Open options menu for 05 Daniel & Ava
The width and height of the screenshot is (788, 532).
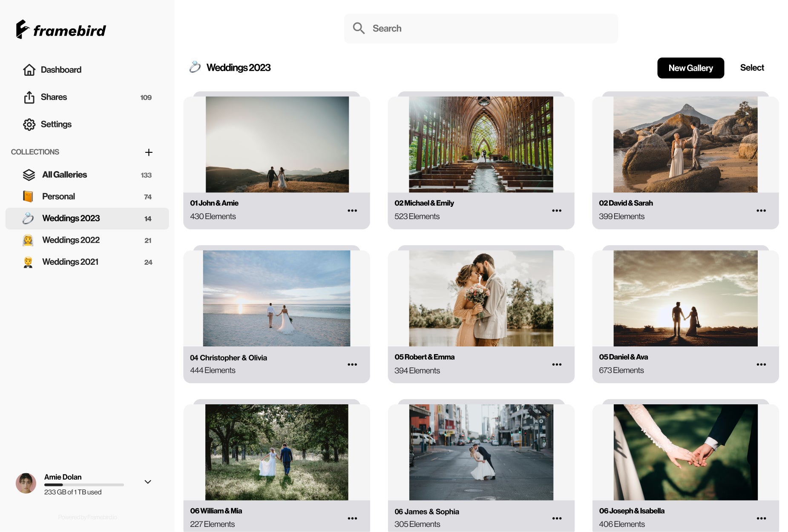(x=761, y=365)
